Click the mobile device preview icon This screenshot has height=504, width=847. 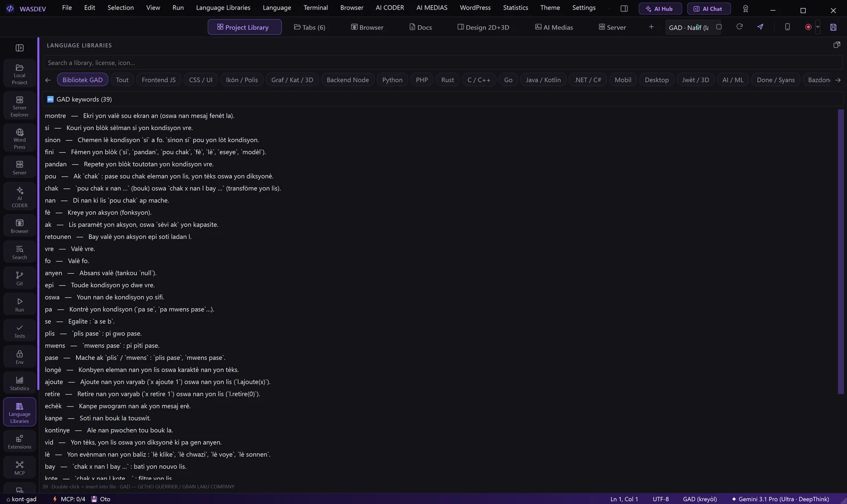click(788, 27)
